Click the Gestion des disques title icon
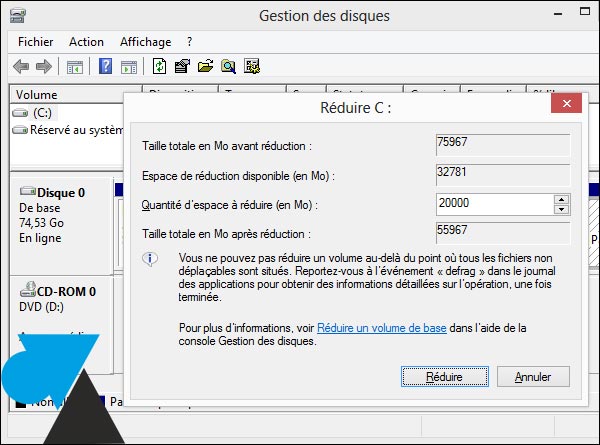 click(18, 16)
